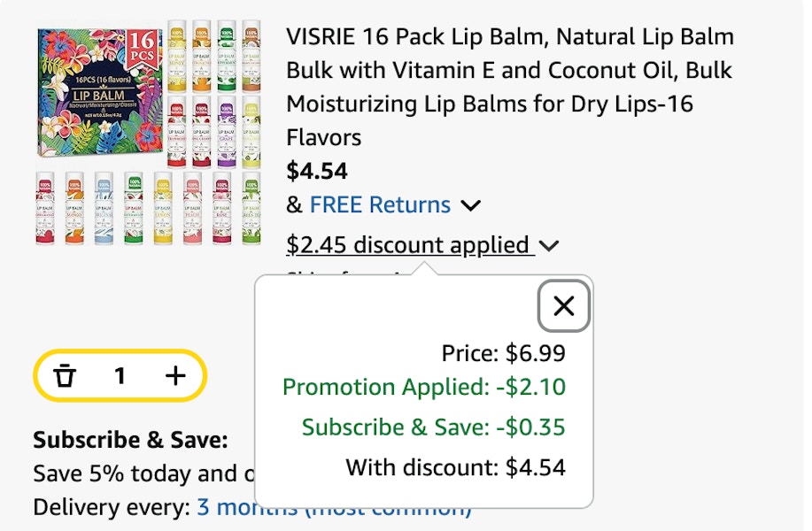Screen dimensions: 812x531
Task: Select the 3 months delivery frequency link
Action: [334, 508]
